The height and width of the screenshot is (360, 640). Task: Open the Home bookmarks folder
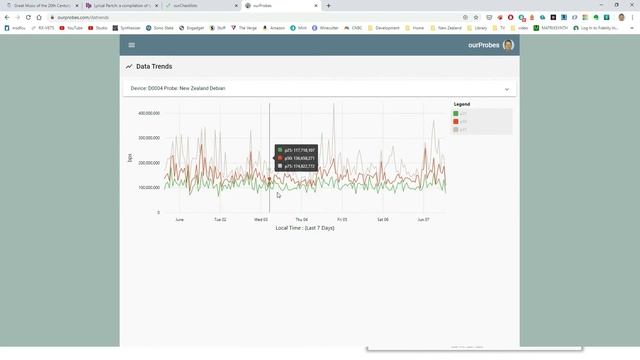(415, 28)
